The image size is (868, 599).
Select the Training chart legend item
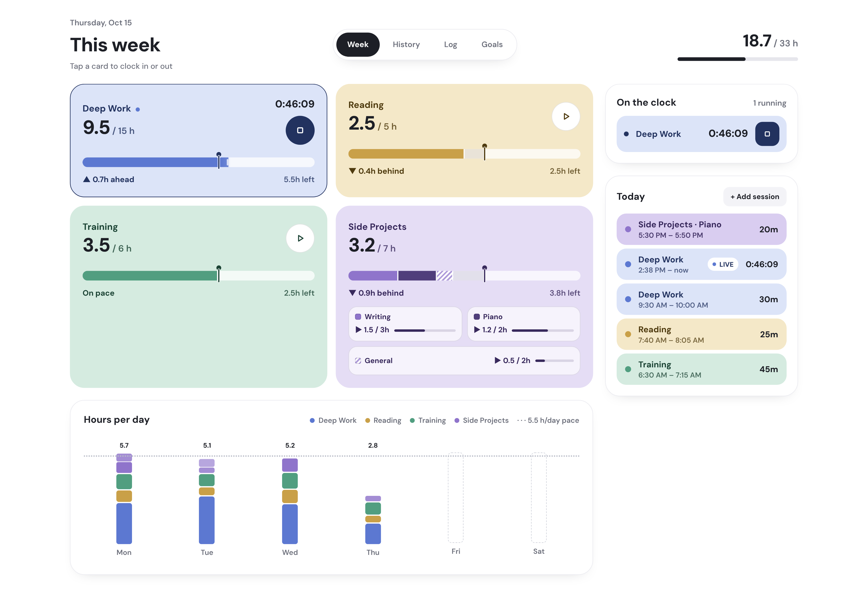(428, 420)
